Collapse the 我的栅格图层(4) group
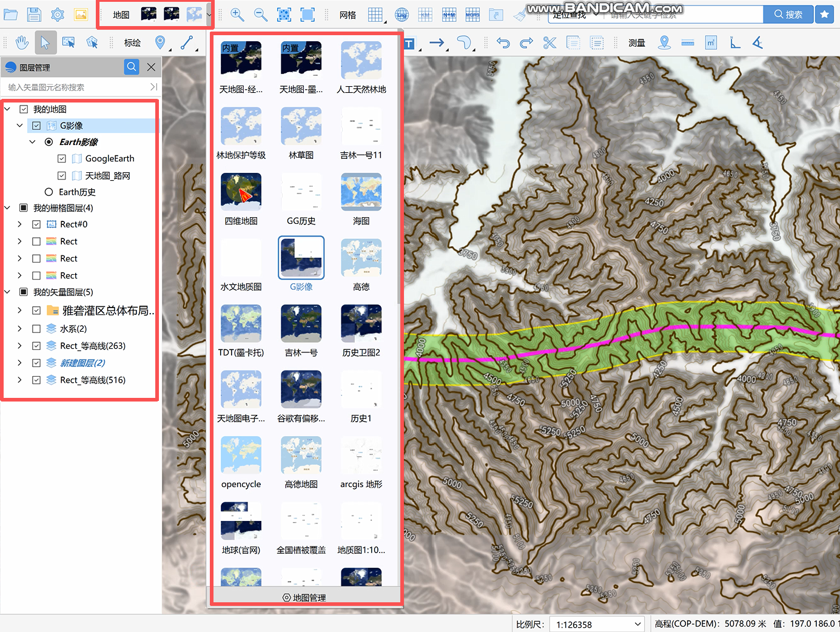 pyautogui.click(x=7, y=207)
